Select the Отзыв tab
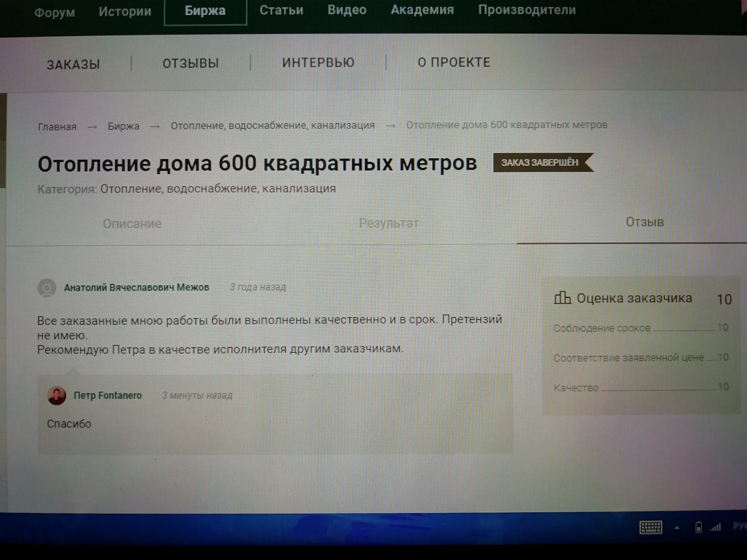Image resolution: width=747 pixels, height=560 pixels. [x=645, y=222]
